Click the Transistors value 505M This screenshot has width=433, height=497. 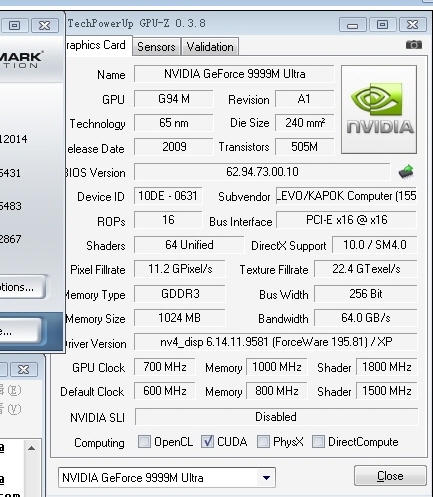pyautogui.click(x=305, y=147)
